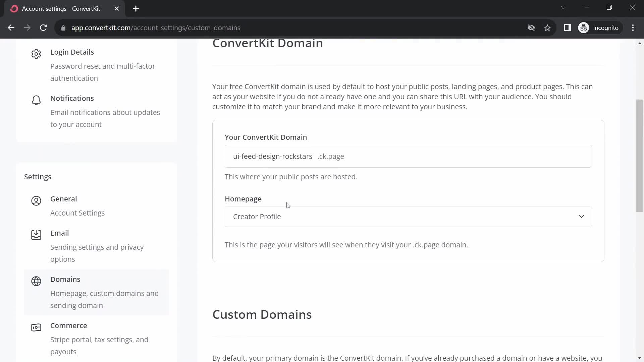Screen dimensions: 644x362
Task: Select the General account settings icon
Action: coord(36,200)
